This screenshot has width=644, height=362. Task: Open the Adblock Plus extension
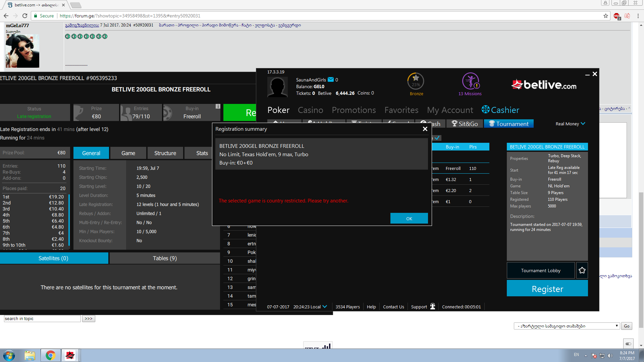616,16
